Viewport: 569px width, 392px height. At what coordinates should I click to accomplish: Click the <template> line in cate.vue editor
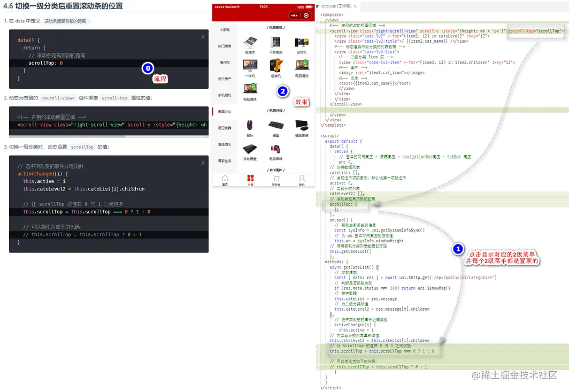(332, 15)
